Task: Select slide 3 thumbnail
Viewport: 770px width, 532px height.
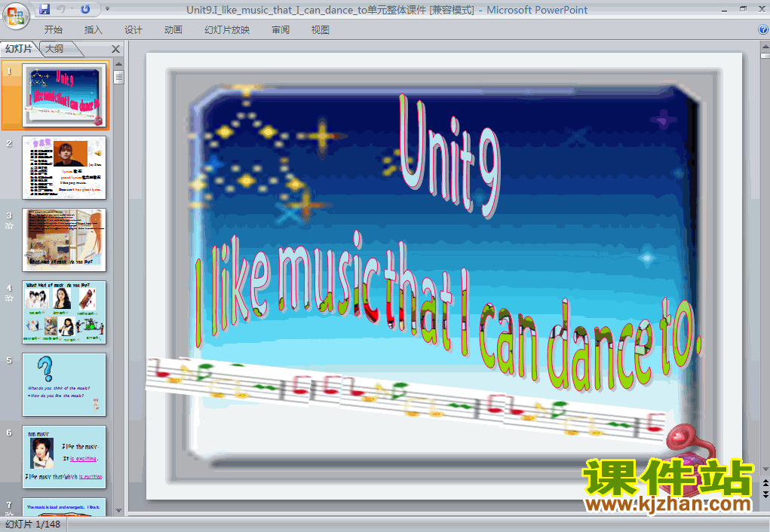Action: pos(64,240)
